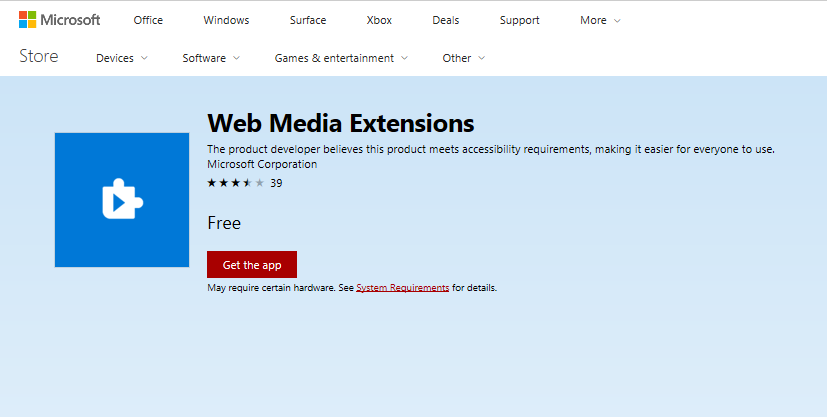Click the star rating row
The height and width of the screenshot is (417, 827).
pyautogui.click(x=236, y=183)
